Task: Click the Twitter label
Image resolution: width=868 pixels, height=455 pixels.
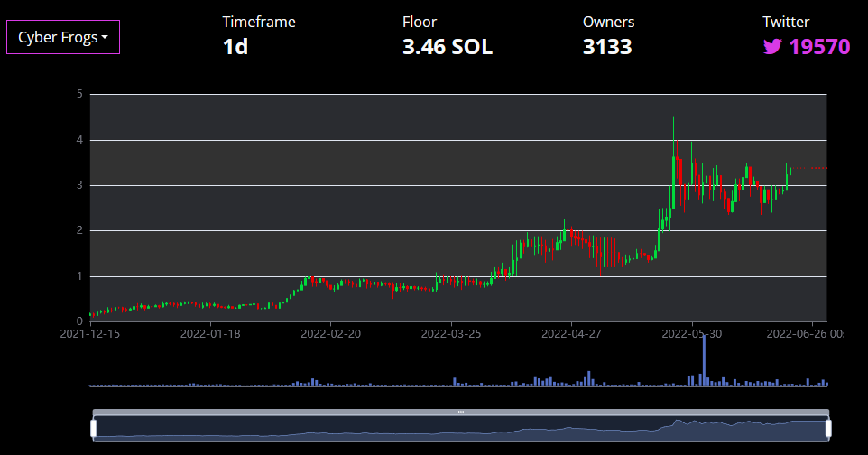Action: coord(786,23)
